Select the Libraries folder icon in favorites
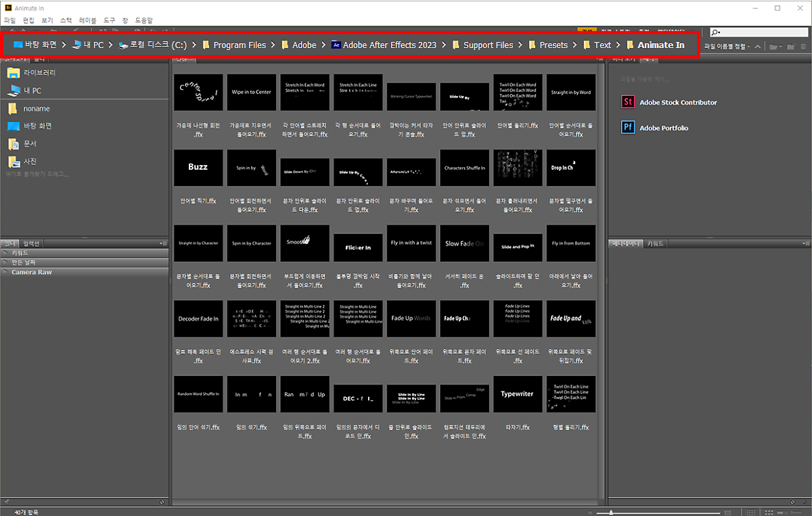 pyautogui.click(x=13, y=72)
